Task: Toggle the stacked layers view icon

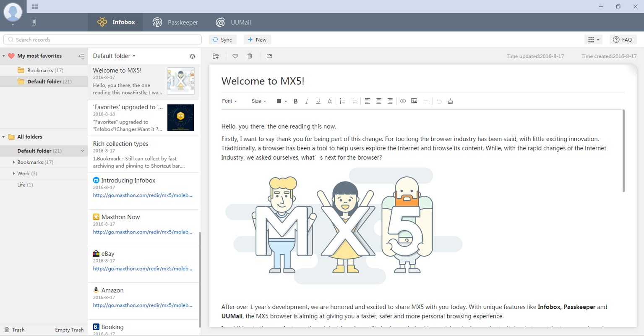Action: [x=192, y=56]
